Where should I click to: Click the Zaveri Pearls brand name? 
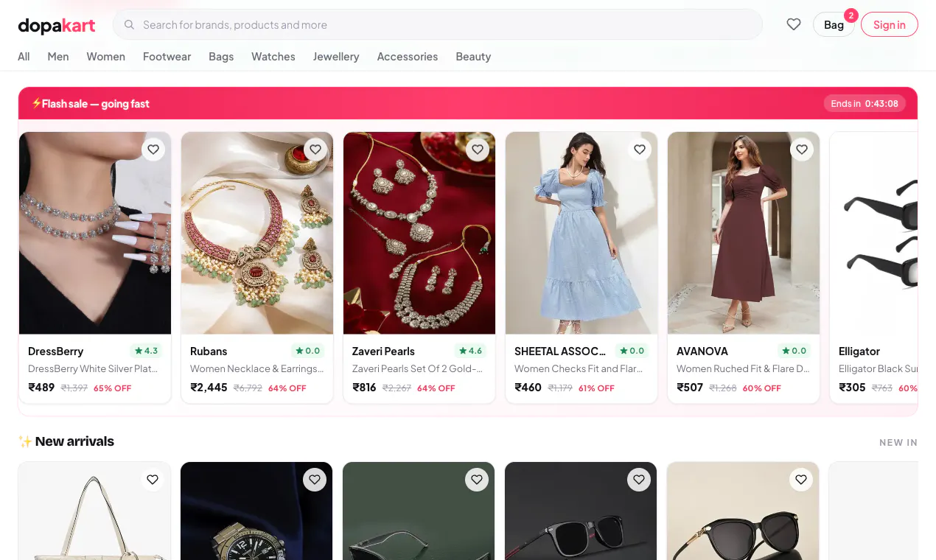point(383,351)
